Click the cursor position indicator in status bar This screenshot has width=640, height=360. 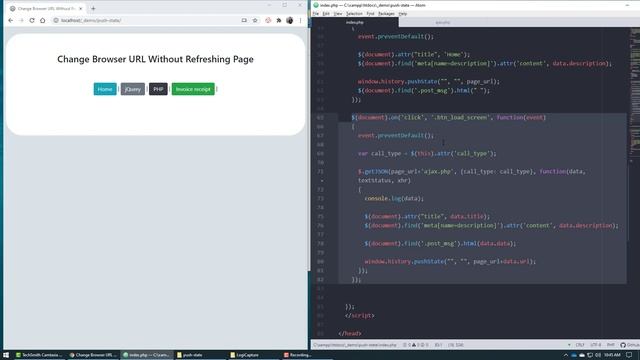[438, 345]
